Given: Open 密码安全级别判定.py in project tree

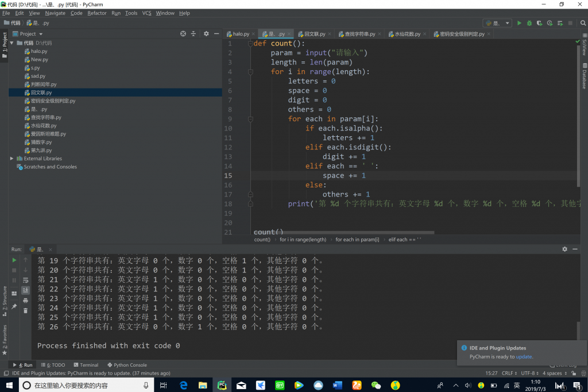Looking at the screenshot, I should (x=53, y=101).
